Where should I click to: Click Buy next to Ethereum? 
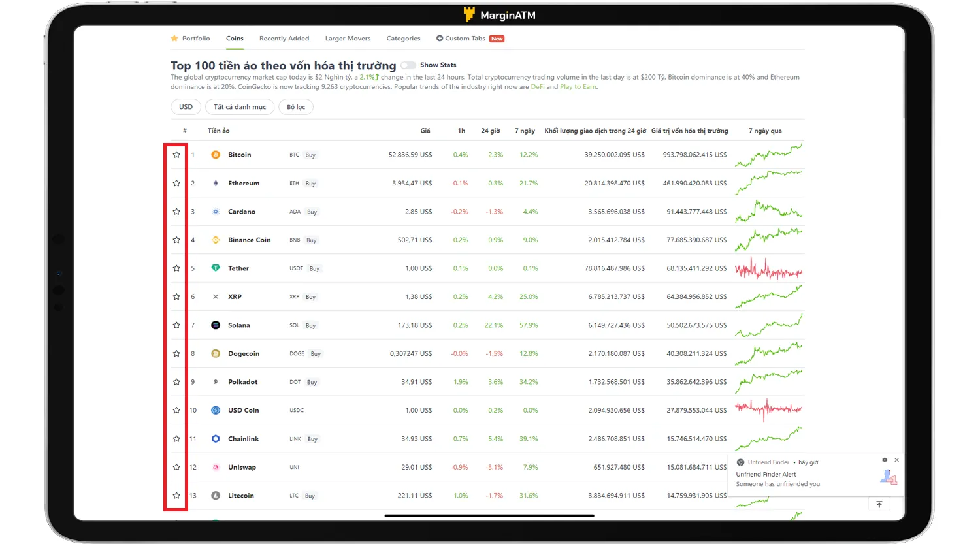(310, 184)
